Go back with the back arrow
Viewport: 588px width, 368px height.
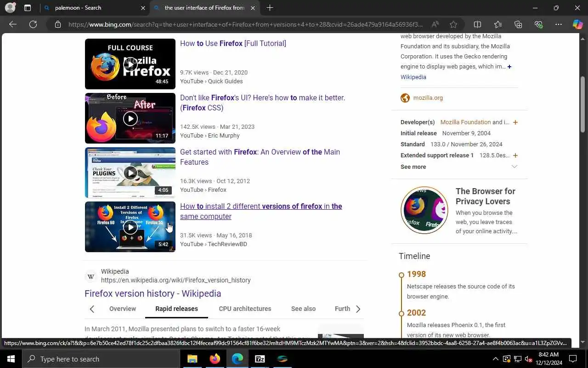pyautogui.click(x=13, y=24)
